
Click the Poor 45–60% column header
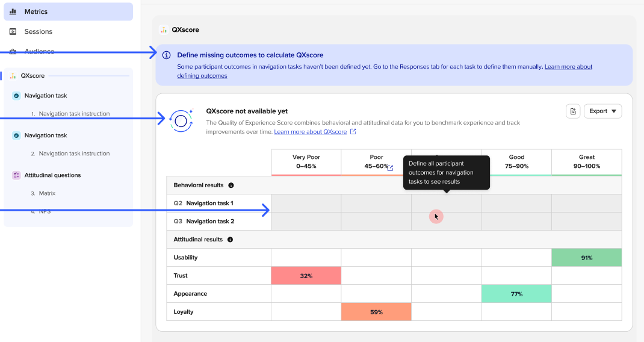pos(376,161)
